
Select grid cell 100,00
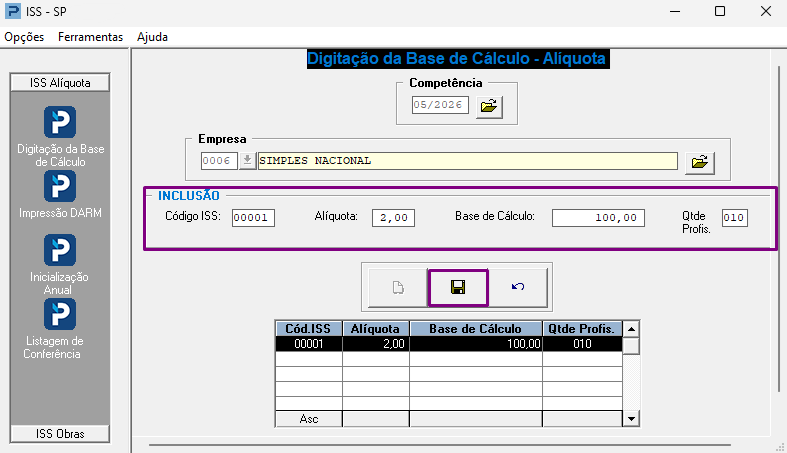point(476,344)
